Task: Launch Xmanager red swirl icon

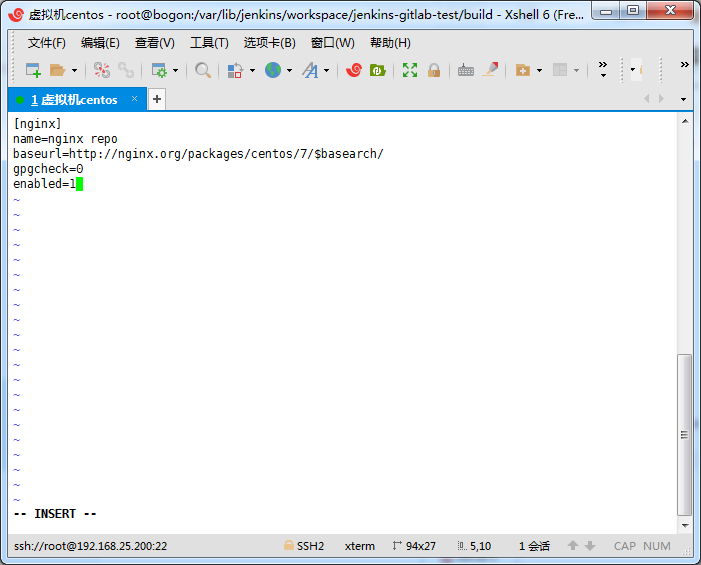Action: pos(354,70)
